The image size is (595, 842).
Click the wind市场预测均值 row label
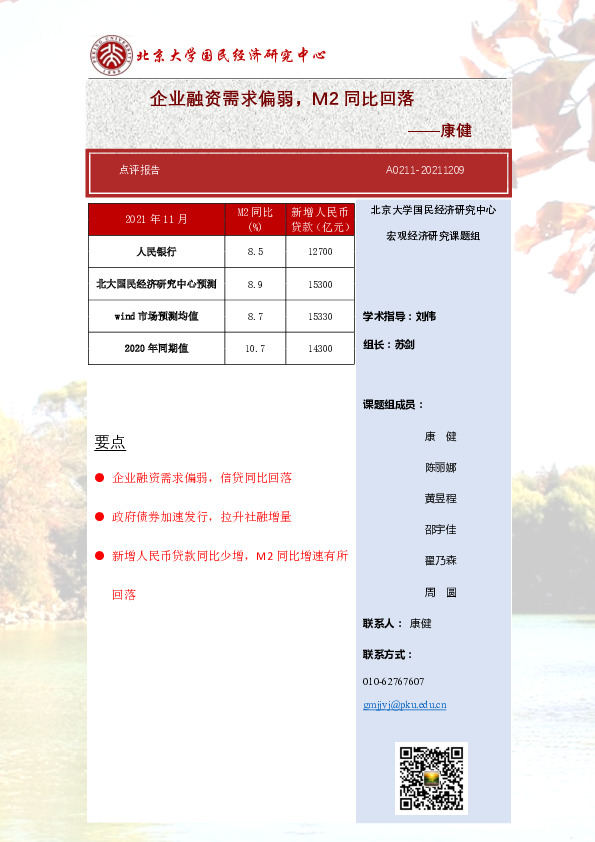coord(156,316)
